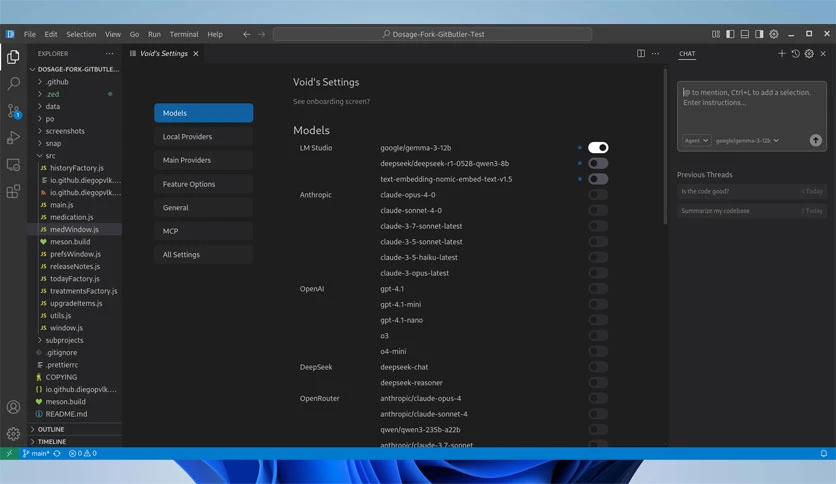
Task: Go back with the left arrow
Action: 246,34
